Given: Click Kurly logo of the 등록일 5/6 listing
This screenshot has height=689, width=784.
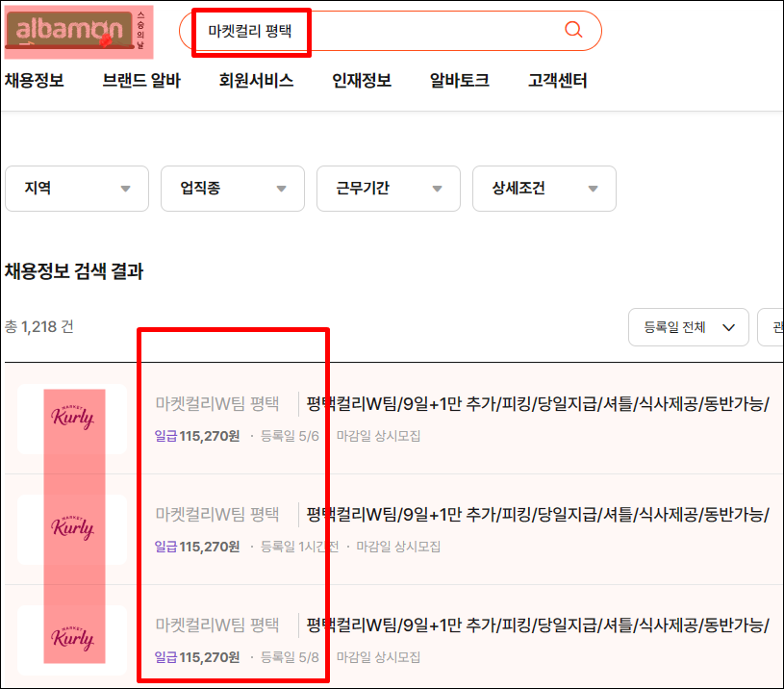Looking at the screenshot, I should click(x=72, y=419).
